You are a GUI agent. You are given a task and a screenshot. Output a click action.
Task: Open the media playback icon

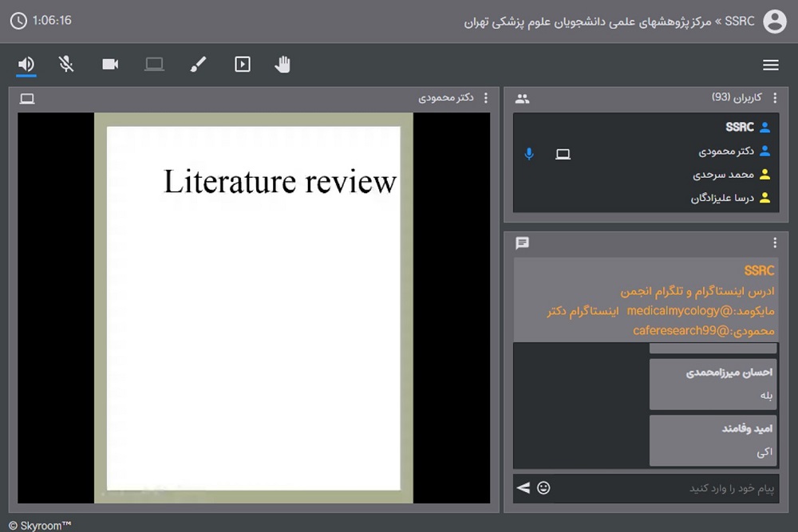[x=243, y=65]
